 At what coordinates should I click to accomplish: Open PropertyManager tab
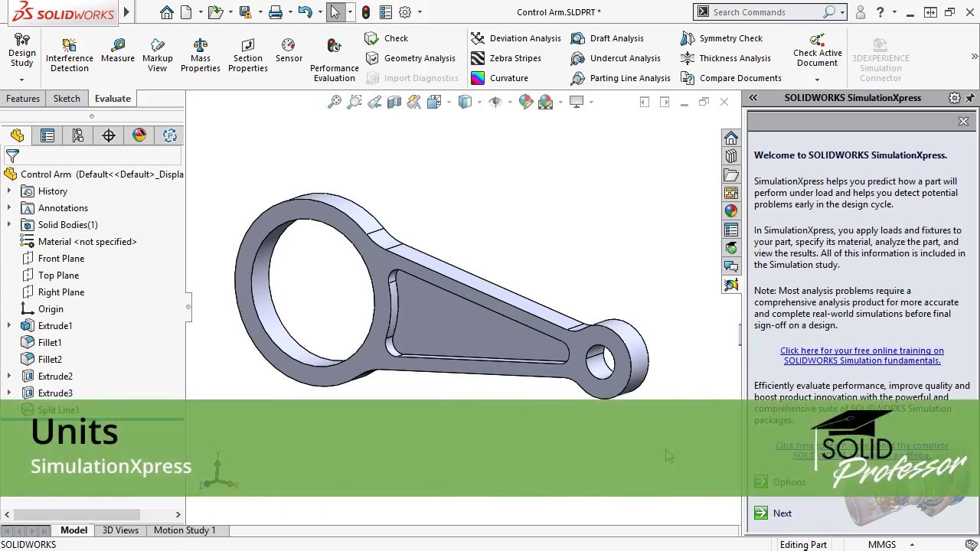pos(47,135)
